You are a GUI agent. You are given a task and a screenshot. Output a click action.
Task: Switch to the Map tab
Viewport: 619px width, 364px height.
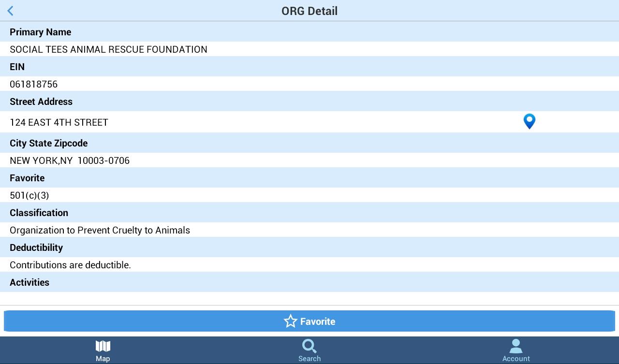point(103,350)
